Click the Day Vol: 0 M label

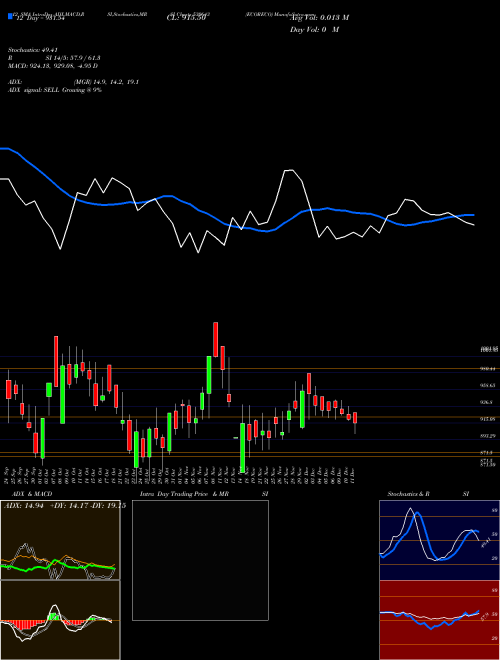[x=314, y=29]
